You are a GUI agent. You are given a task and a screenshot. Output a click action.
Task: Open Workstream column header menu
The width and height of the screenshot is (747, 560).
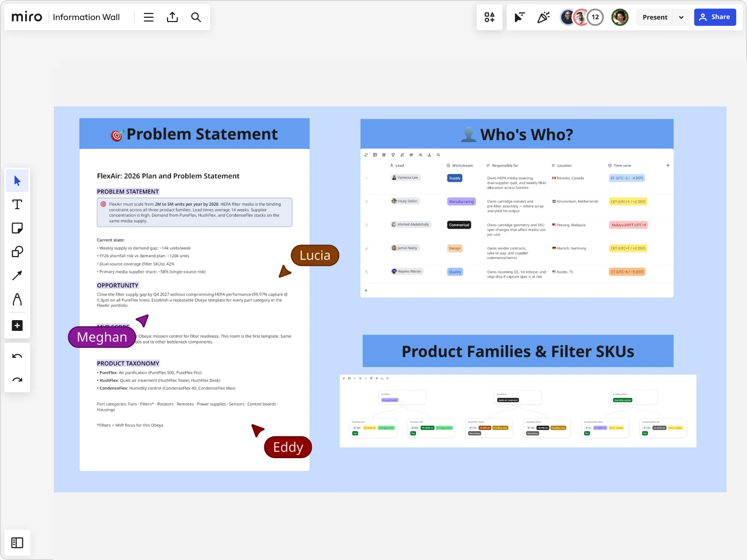point(459,166)
